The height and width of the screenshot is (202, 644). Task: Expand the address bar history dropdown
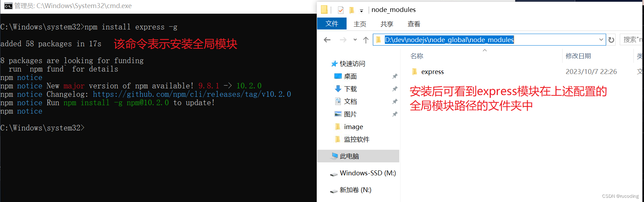coord(601,40)
